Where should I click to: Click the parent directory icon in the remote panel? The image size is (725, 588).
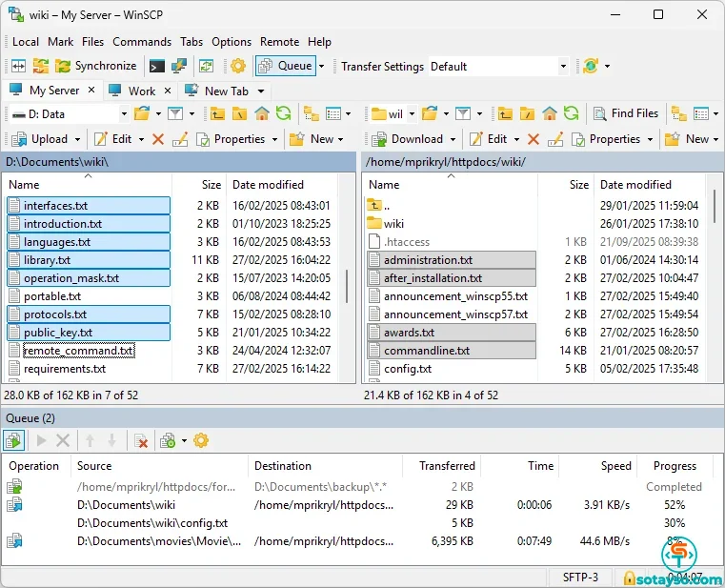(x=505, y=113)
